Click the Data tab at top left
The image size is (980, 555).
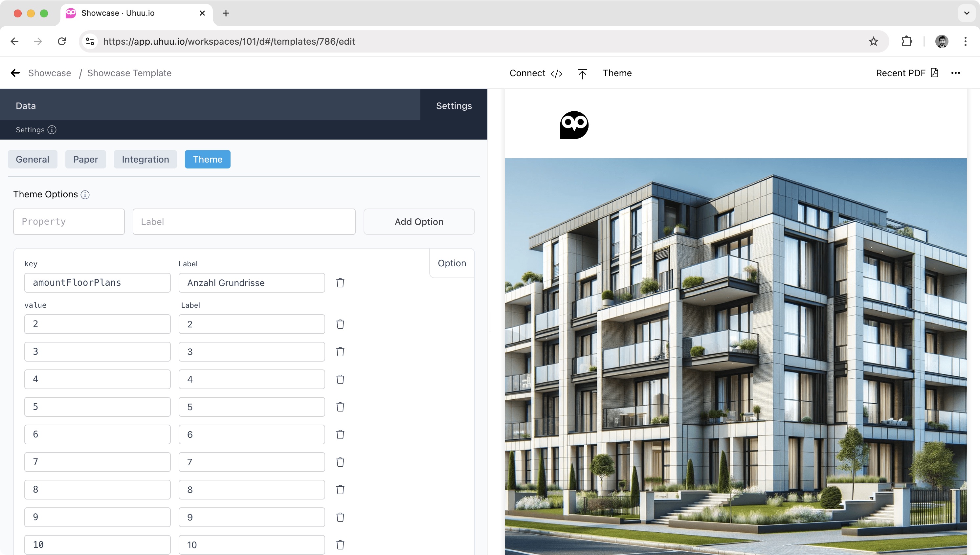click(25, 106)
